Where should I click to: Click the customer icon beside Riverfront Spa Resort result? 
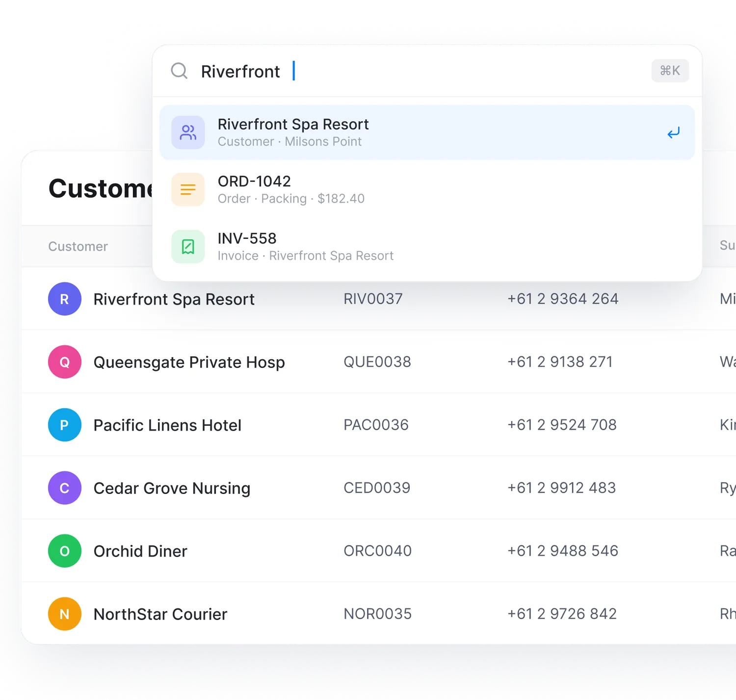[188, 132]
